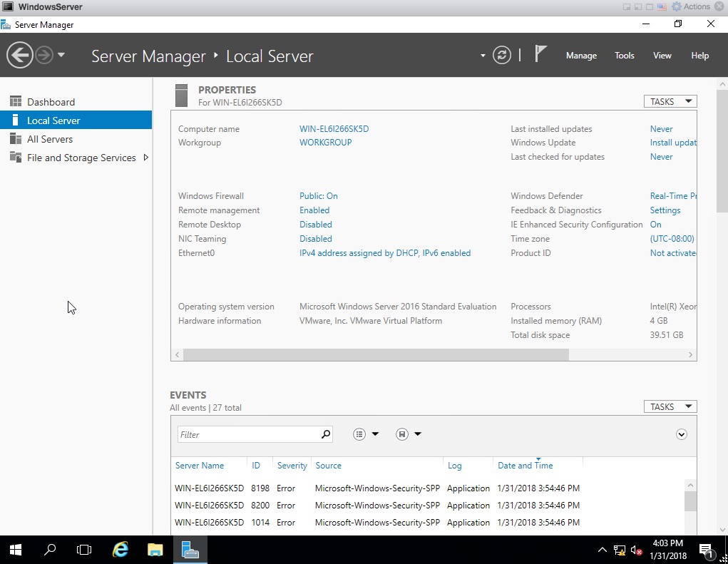Open navigation history dropdown arrow
Viewport: 728px width, 564px height.
[x=61, y=55]
